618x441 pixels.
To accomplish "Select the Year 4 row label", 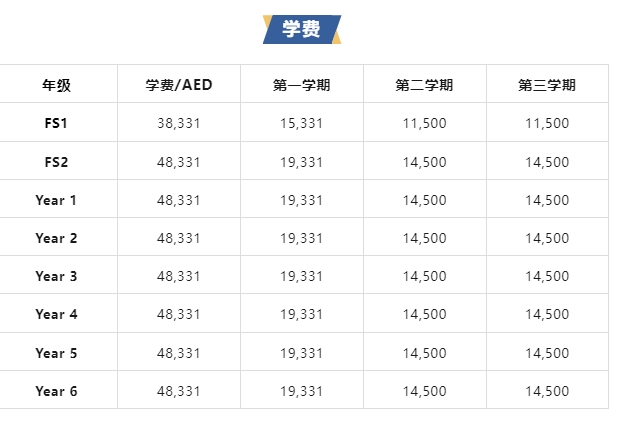I will [56, 314].
